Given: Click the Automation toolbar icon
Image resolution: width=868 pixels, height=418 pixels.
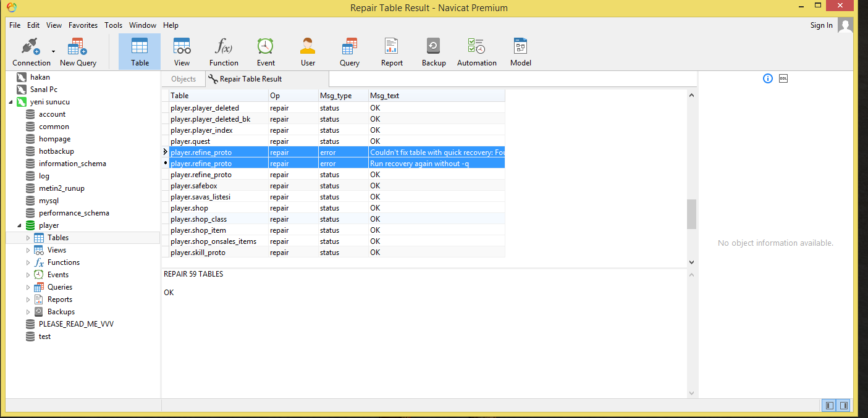Looking at the screenshot, I should click(476, 47).
